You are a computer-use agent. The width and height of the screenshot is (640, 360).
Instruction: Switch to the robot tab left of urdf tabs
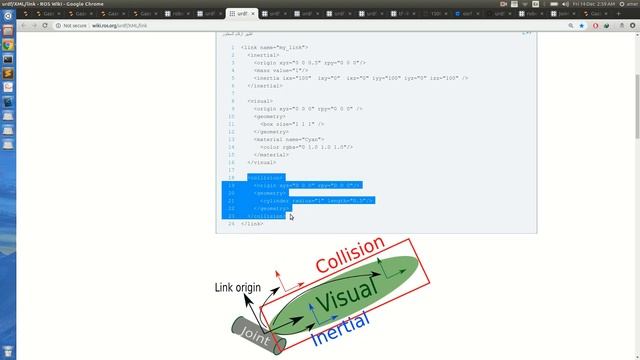(x=178, y=13)
